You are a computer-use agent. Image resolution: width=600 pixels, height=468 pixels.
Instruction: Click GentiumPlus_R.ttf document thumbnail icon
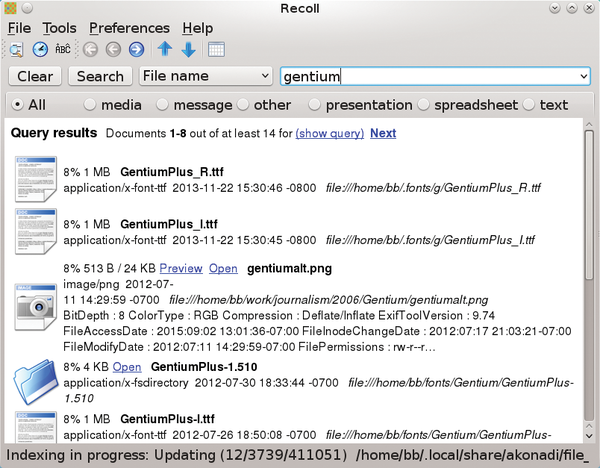click(x=36, y=179)
